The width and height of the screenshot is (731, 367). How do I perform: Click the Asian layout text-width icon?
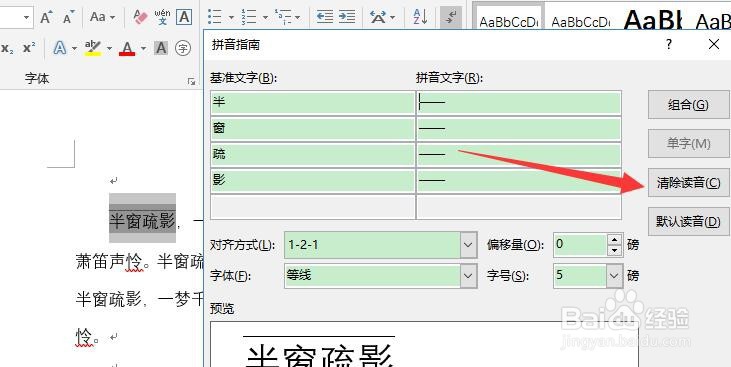(378, 17)
